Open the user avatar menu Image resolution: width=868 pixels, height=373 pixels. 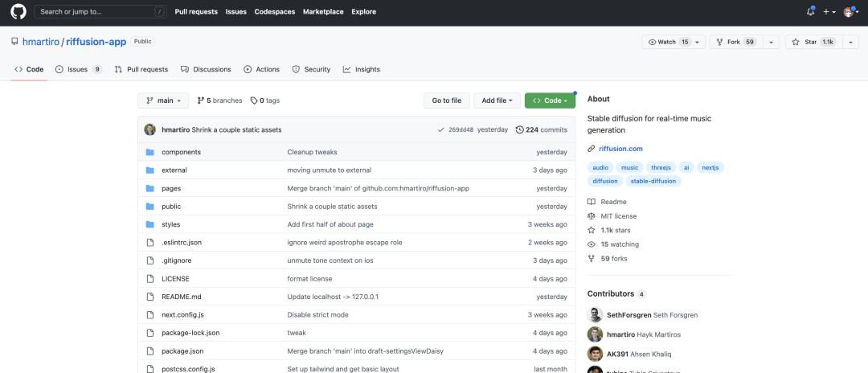pyautogui.click(x=851, y=11)
